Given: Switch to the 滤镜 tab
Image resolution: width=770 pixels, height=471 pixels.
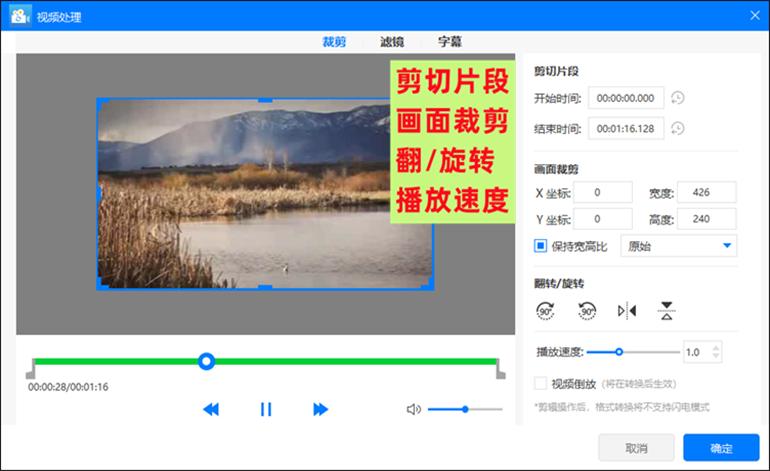Looking at the screenshot, I should coord(392,42).
